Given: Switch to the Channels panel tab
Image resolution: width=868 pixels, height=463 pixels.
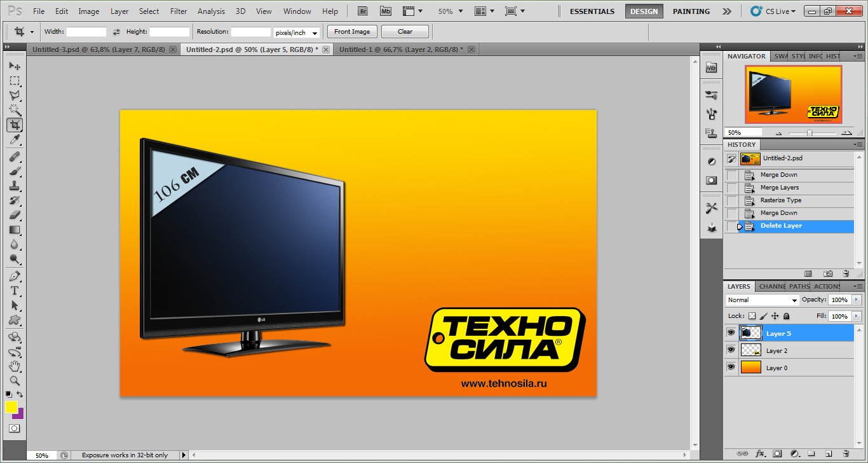Looking at the screenshot, I should pyautogui.click(x=771, y=286).
